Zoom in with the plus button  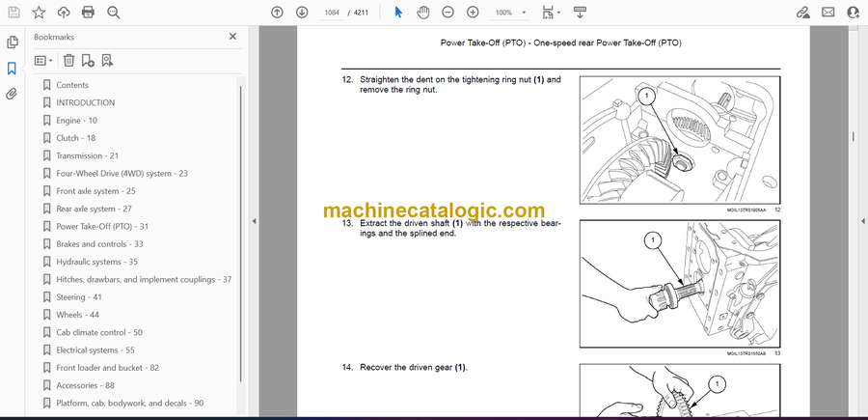[x=473, y=13]
